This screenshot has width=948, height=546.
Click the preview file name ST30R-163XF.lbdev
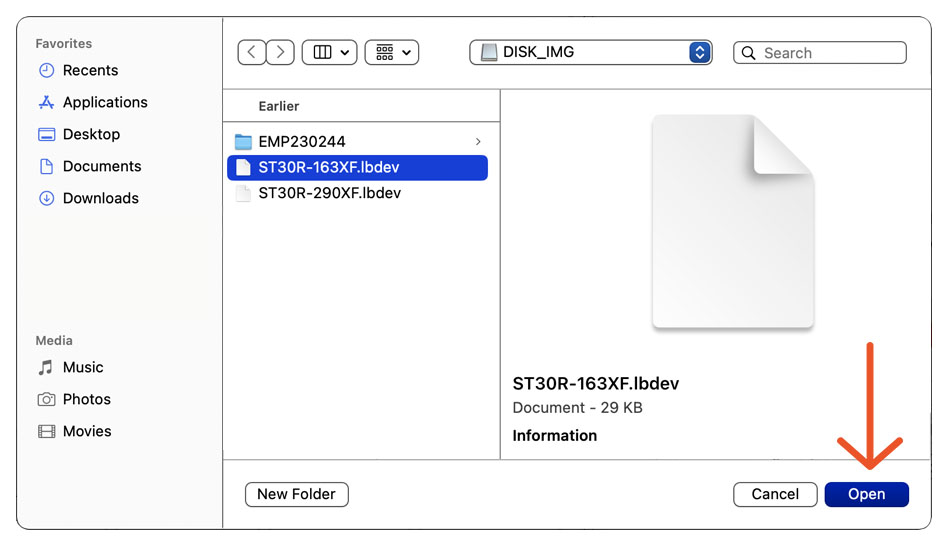(596, 384)
